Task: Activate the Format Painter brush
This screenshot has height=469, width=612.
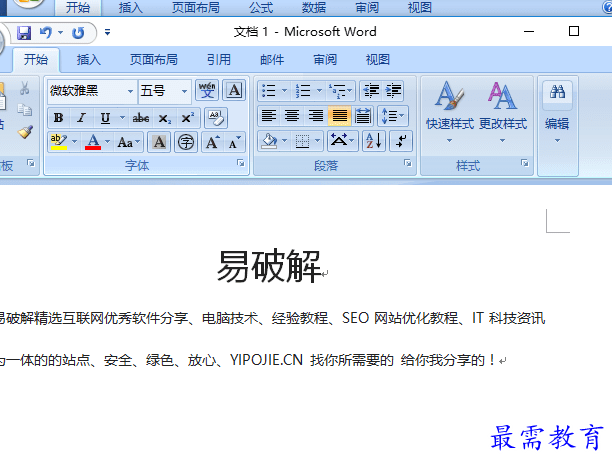Action: pos(25,132)
